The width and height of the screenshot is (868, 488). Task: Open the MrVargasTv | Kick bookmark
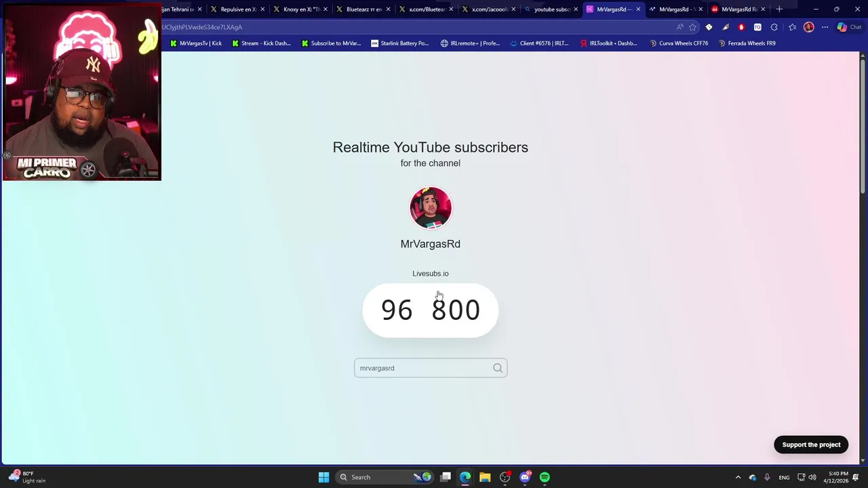click(x=196, y=43)
